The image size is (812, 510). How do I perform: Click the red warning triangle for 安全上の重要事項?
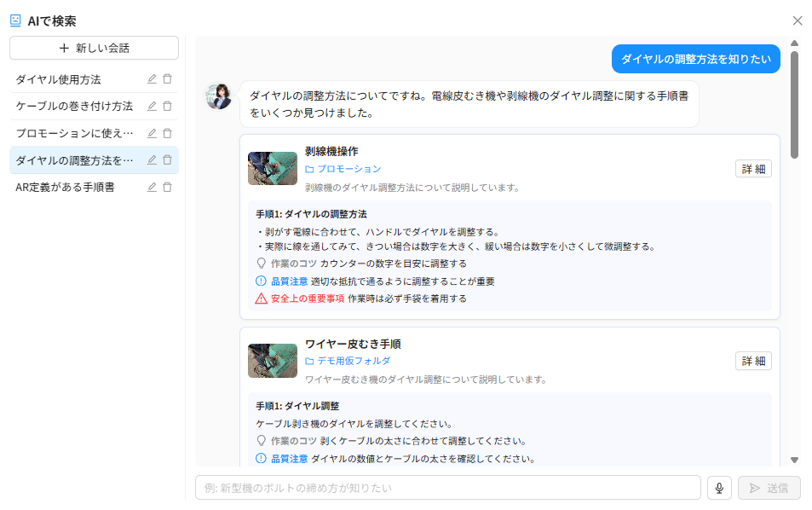261,298
